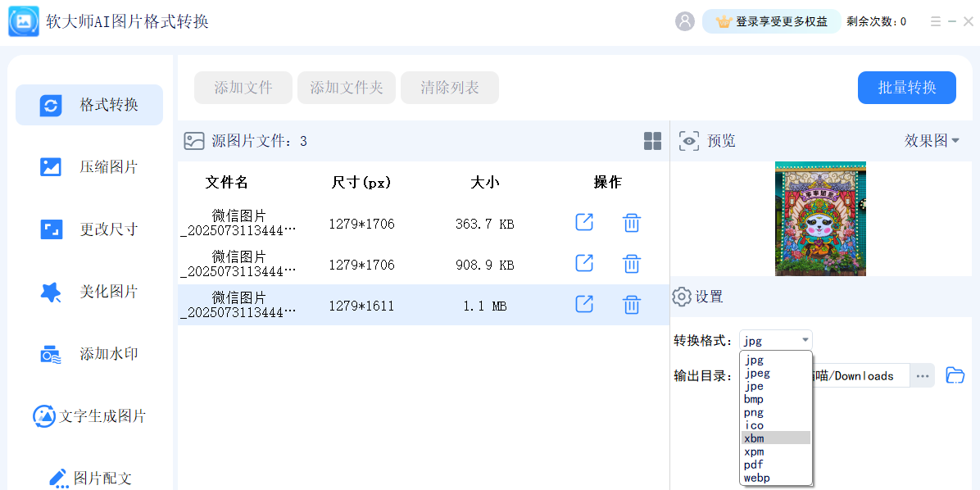This screenshot has height=490, width=980.
Task: Switch to the 更改尺寸 resize tool
Action: tap(88, 229)
